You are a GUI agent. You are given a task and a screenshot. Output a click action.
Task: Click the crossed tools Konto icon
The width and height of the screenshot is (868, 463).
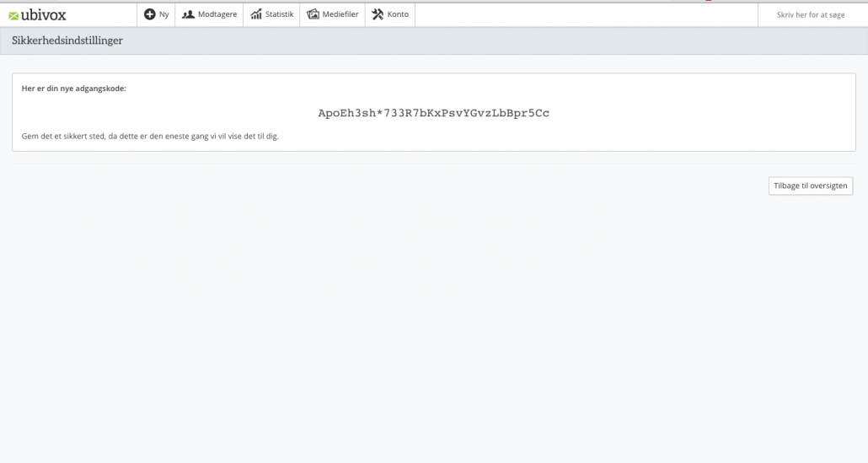[x=378, y=14]
